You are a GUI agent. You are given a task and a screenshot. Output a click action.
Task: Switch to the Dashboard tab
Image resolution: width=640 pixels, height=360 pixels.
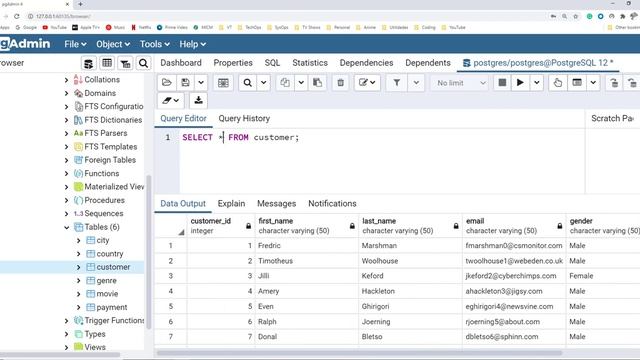click(x=181, y=63)
